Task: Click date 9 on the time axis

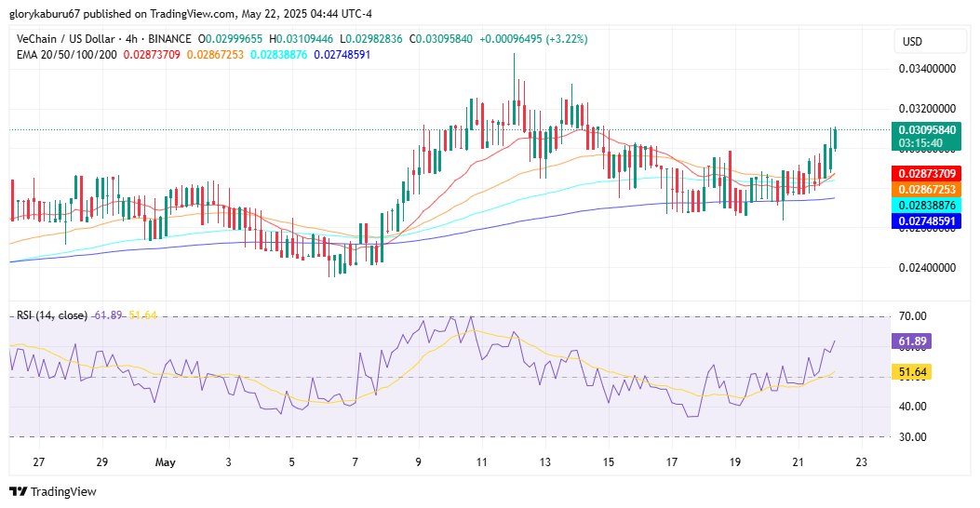Action: 418,462
